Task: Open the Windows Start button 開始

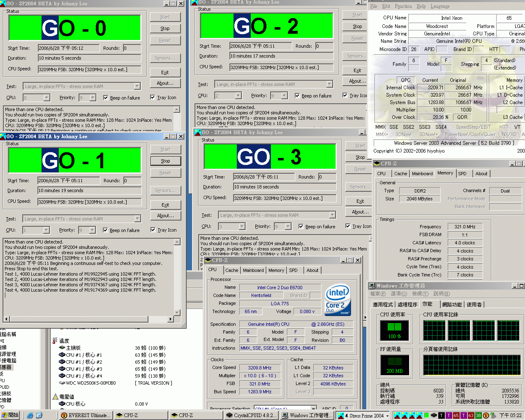Action: (10, 415)
